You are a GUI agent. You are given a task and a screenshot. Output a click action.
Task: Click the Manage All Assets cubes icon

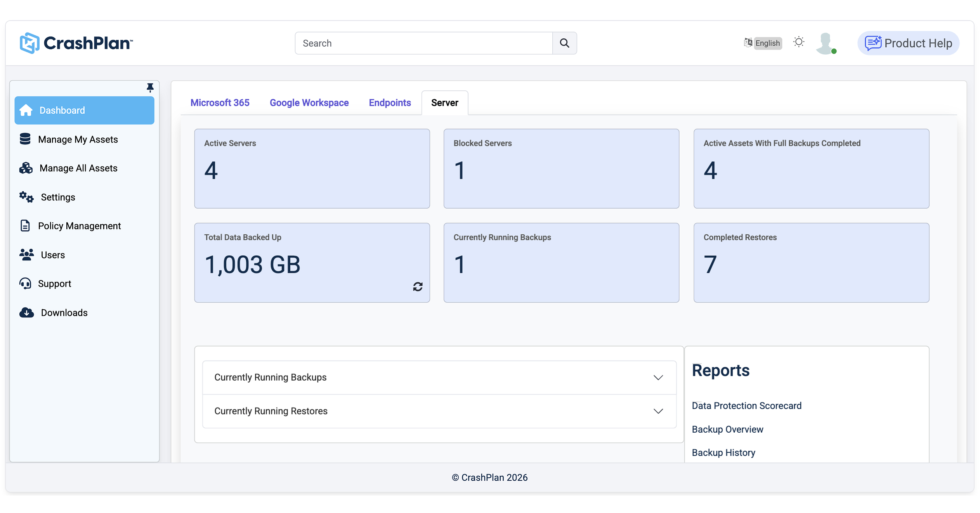(26, 168)
